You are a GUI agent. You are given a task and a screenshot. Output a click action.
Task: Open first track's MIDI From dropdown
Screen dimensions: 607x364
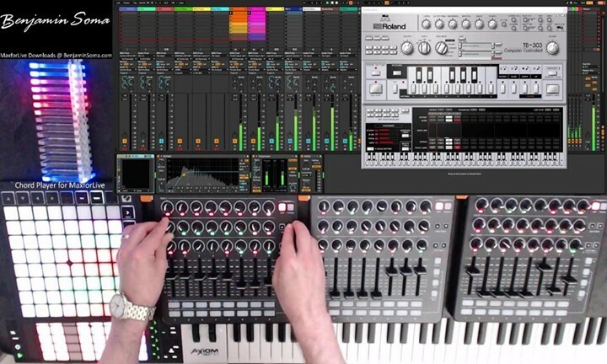pyautogui.click(x=128, y=56)
